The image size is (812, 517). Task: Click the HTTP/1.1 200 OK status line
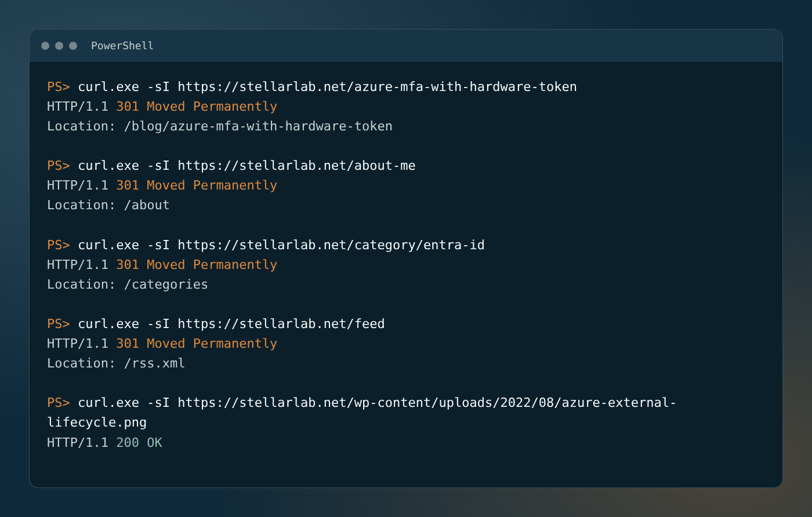(x=104, y=443)
